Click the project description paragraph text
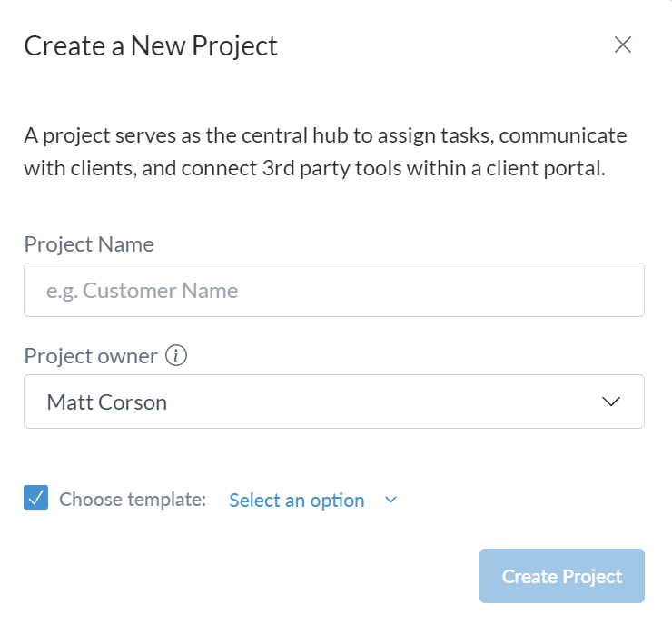The height and width of the screenshot is (625, 672). [325, 152]
